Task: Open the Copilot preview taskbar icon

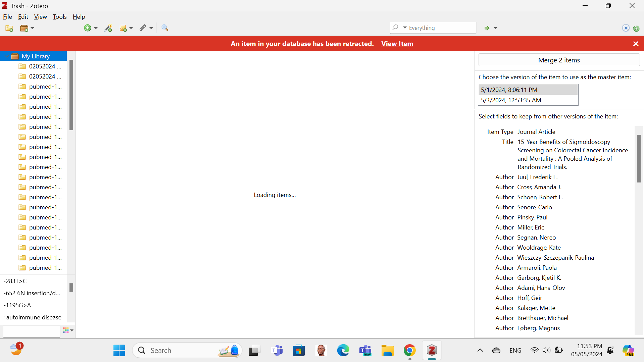Action: click(x=628, y=351)
